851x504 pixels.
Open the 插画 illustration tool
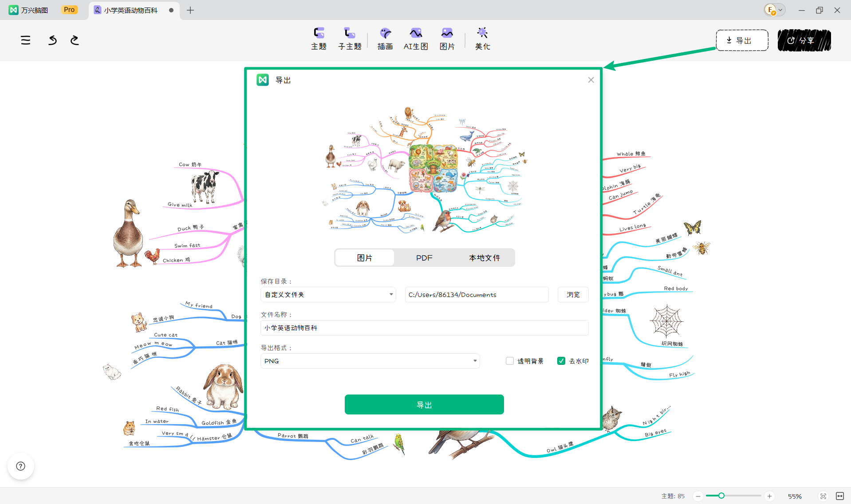tap(385, 39)
